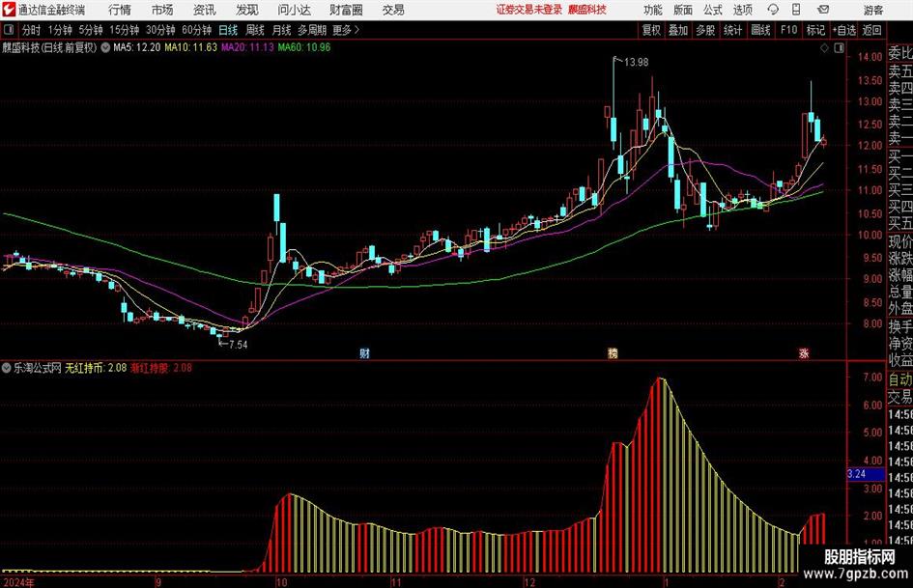Open the 资讯 menu
Screen dimensions: 913x588
point(205,10)
